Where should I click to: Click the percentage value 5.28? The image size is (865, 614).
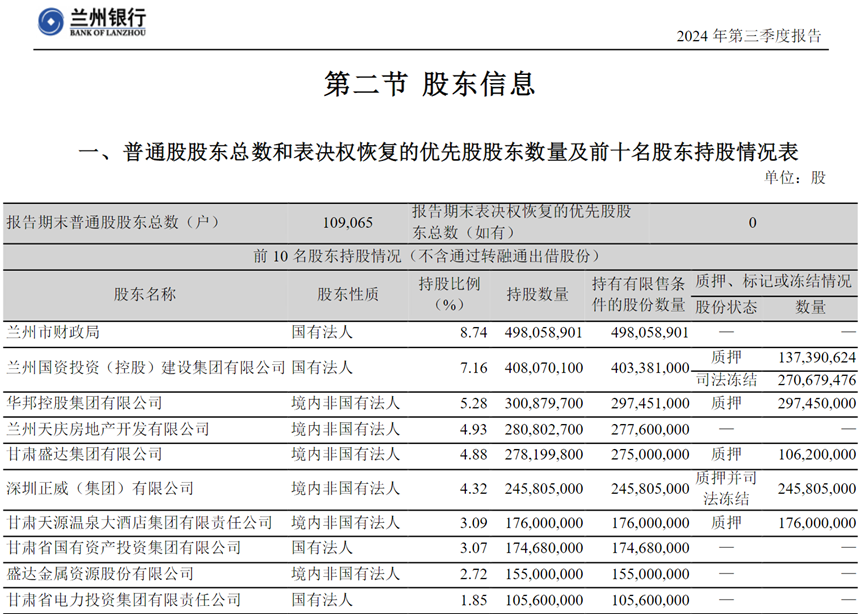(474, 404)
